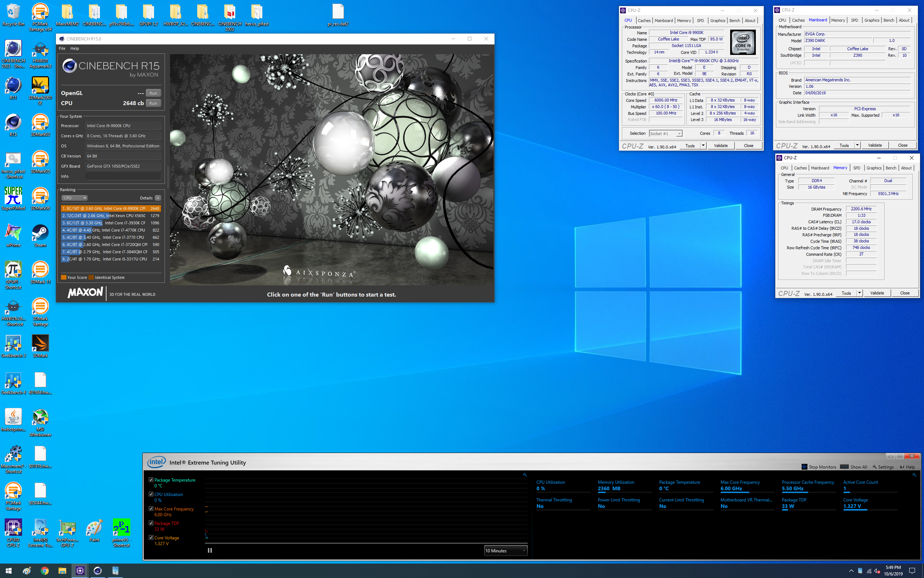Open File Explorer from the taskbar

click(x=62, y=570)
